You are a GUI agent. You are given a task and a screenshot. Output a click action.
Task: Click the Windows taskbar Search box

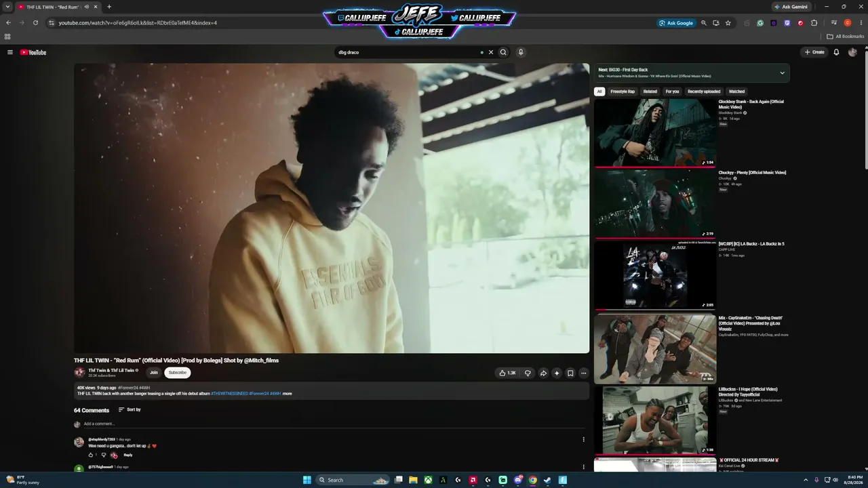tap(353, 480)
